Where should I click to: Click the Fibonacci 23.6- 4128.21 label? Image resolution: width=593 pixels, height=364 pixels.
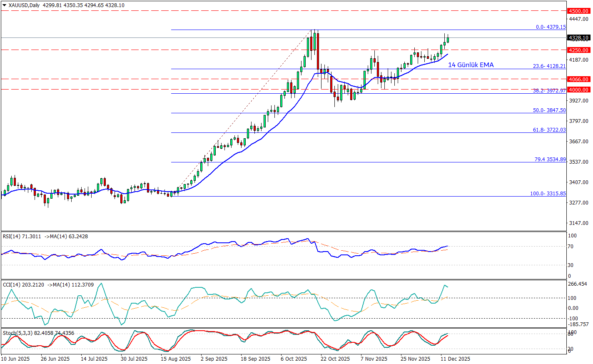tap(549, 66)
